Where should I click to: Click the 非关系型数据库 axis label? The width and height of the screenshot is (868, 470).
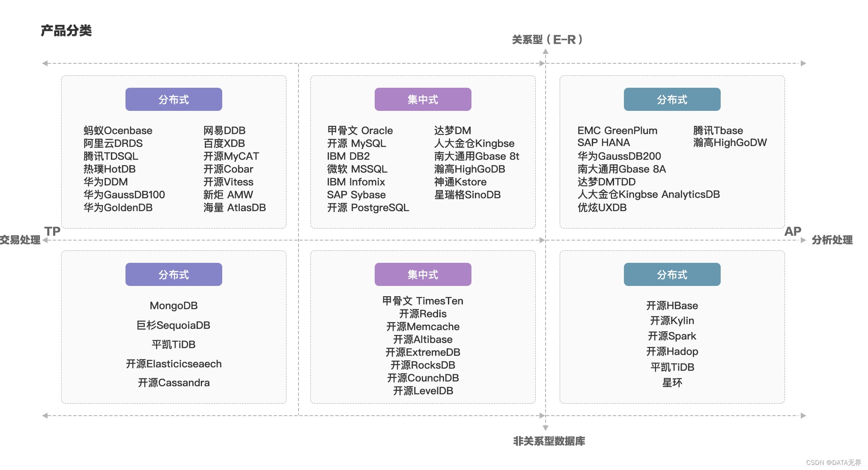(x=549, y=441)
